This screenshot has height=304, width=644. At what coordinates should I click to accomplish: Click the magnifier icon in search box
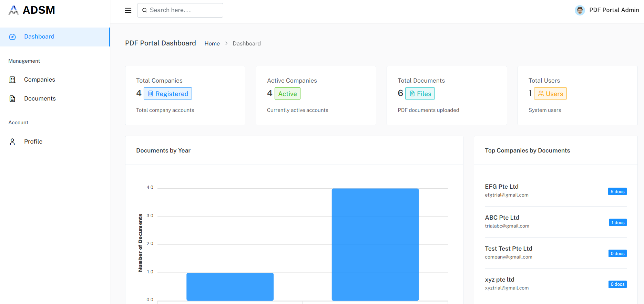(x=145, y=10)
